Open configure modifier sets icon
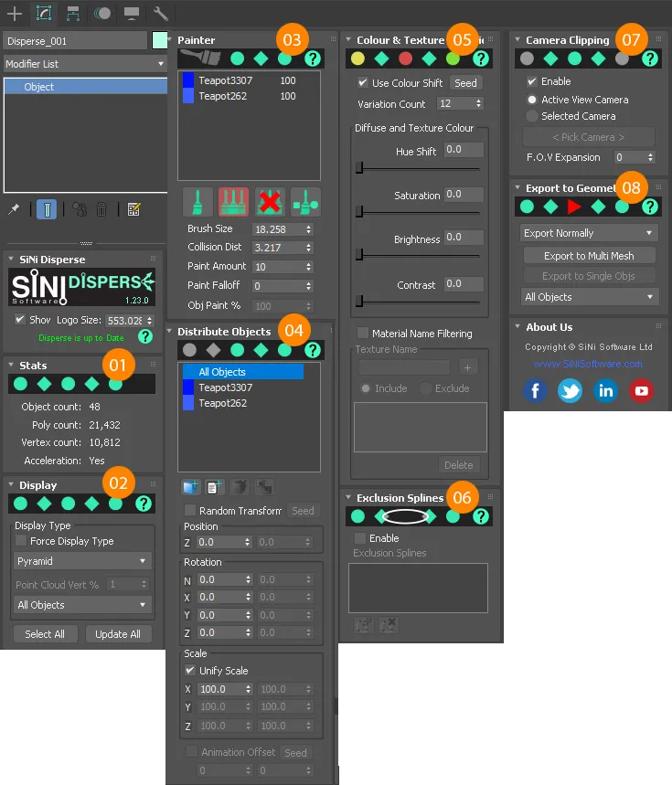This screenshot has width=672, height=785. (x=133, y=209)
